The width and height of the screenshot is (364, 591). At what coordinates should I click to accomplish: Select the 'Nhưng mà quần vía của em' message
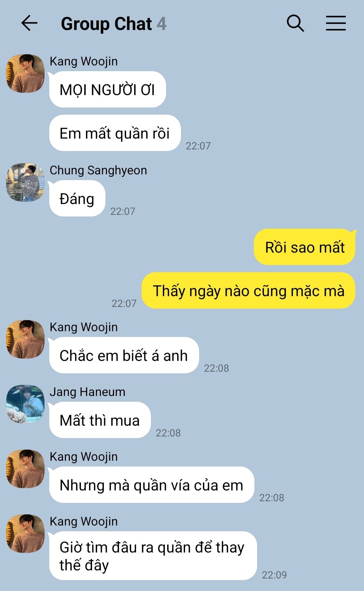pos(152,485)
